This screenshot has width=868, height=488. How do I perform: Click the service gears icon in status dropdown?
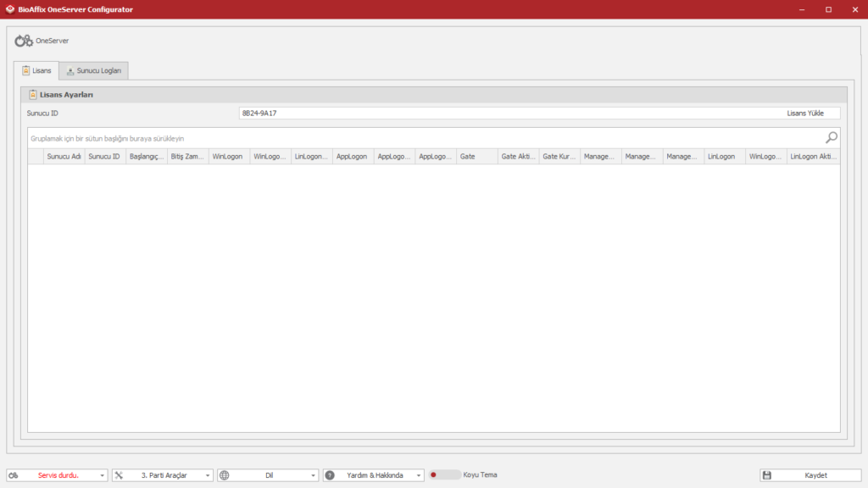(14, 475)
